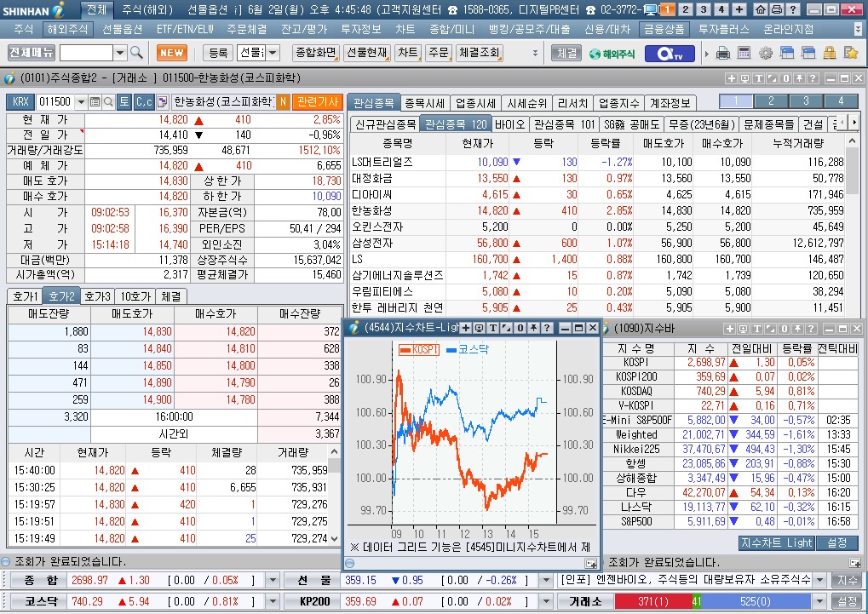The image size is (868, 614).
Task: Click the orange 관련기사 button
Action: coord(318,102)
